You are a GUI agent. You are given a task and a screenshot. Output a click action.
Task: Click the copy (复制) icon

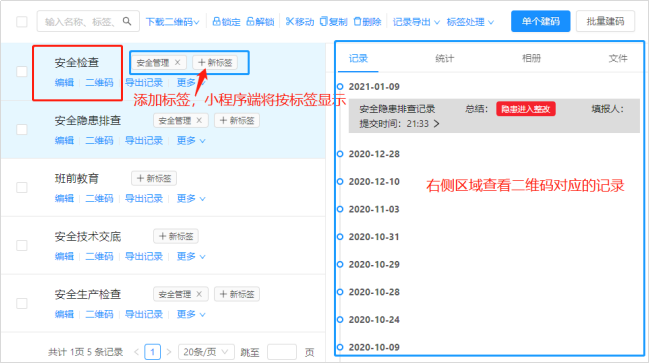click(x=323, y=21)
